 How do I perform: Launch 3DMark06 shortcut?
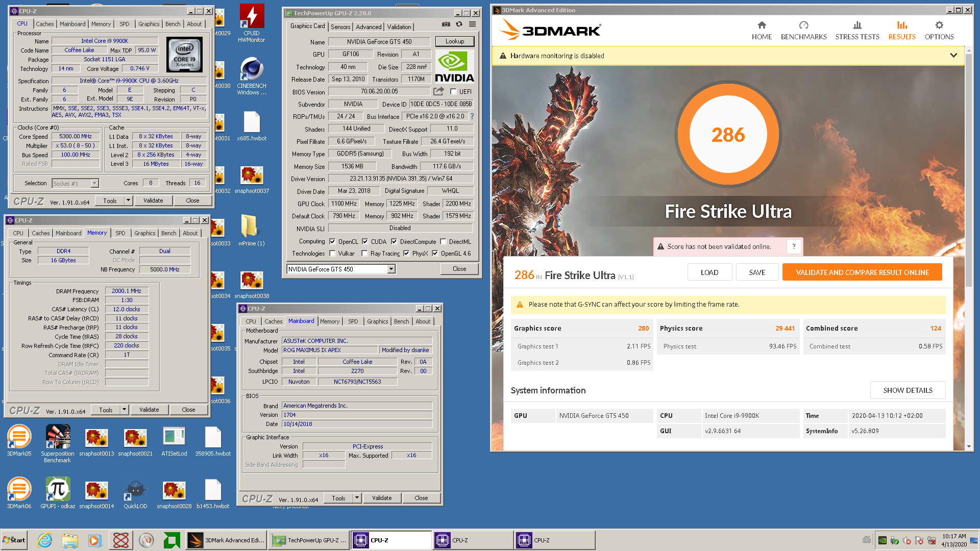click(x=19, y=493)
